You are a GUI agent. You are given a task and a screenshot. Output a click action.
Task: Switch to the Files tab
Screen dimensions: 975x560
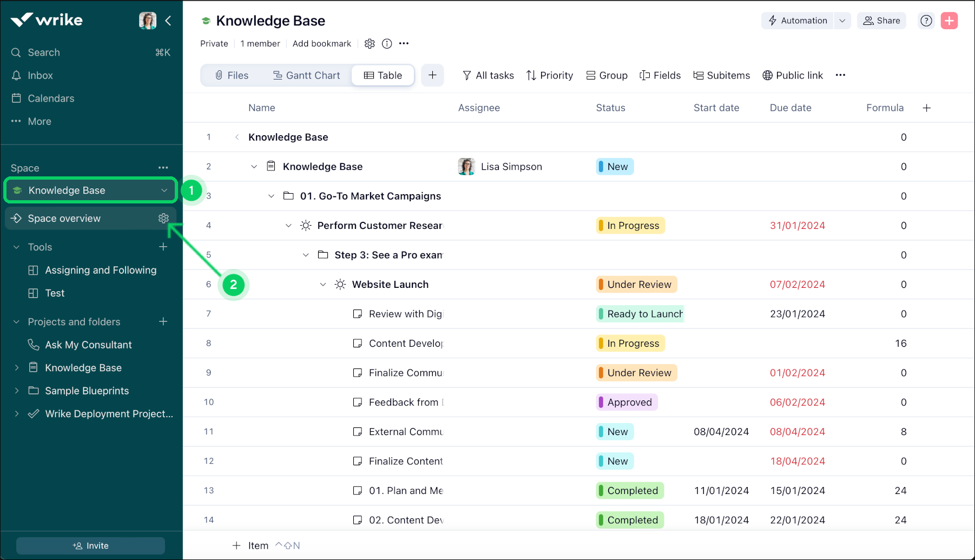[x=232, y=75]
